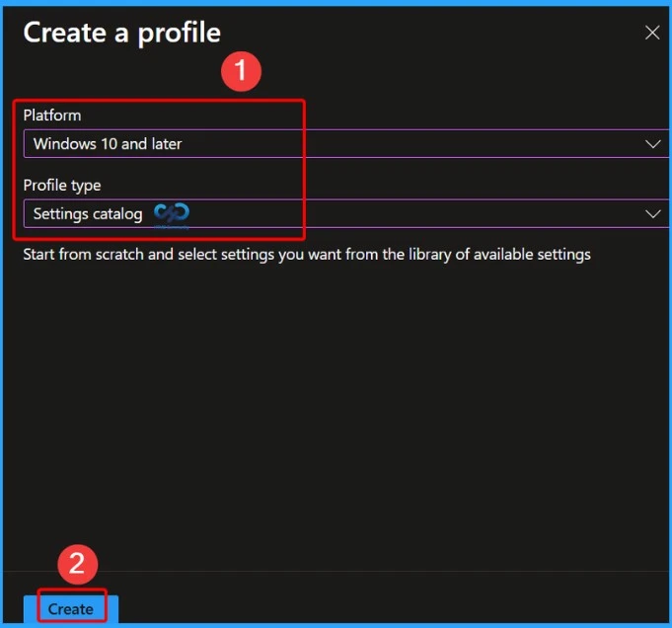The image size is (672, 628).
Task: Open the Profile type dropdown
Action: [346, 213]
